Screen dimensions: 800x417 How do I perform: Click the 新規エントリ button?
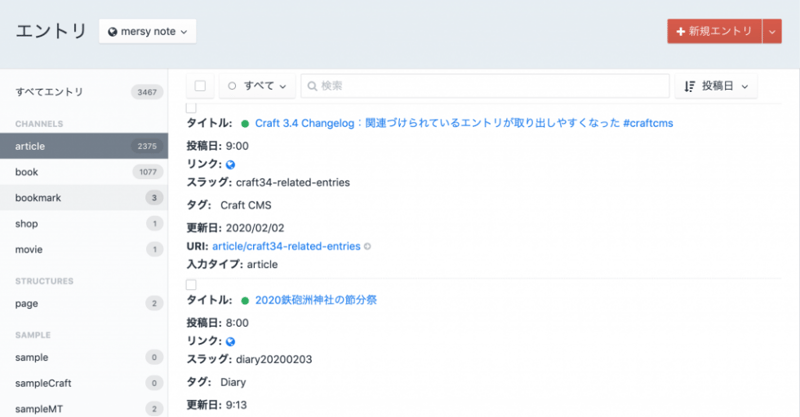tap(714, 31)
